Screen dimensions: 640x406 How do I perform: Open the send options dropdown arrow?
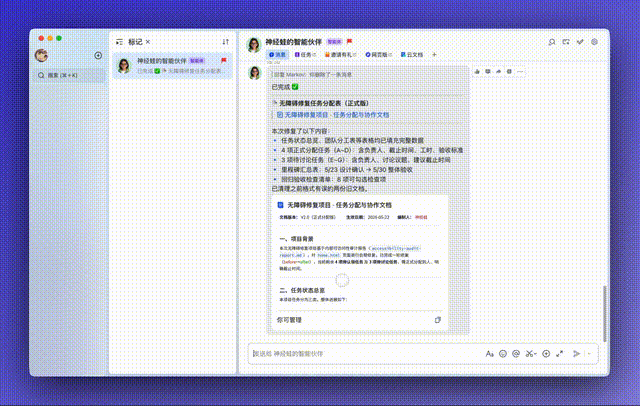(x=589, y=354)
